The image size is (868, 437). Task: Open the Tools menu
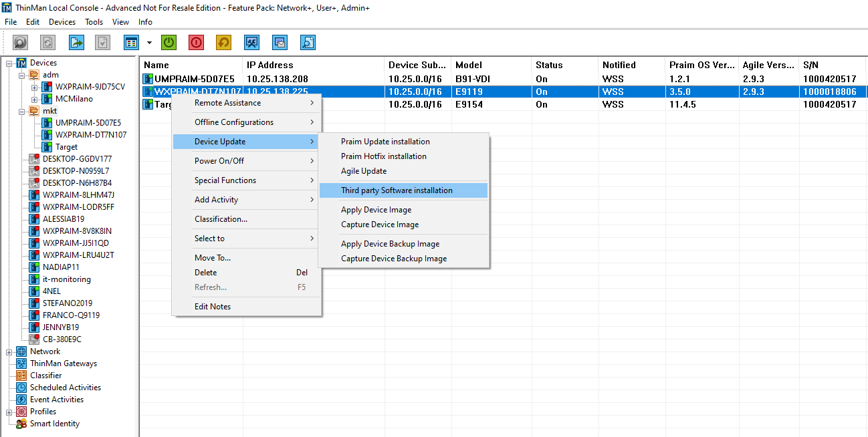[94, 22]
